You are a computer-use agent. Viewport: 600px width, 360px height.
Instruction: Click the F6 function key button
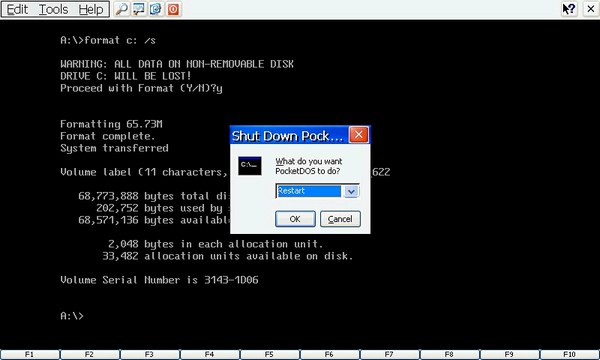[x=329, y=355]
